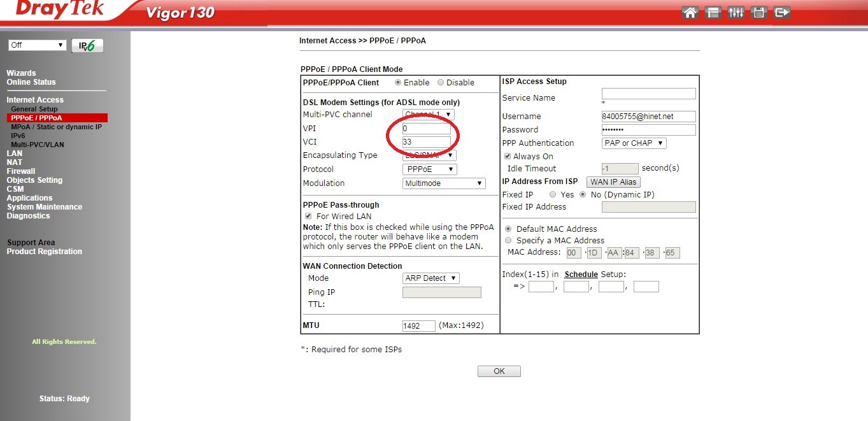The image size is (868, 421).
Task: Open Online Status in the sidebar
Action: coord(31,82)
